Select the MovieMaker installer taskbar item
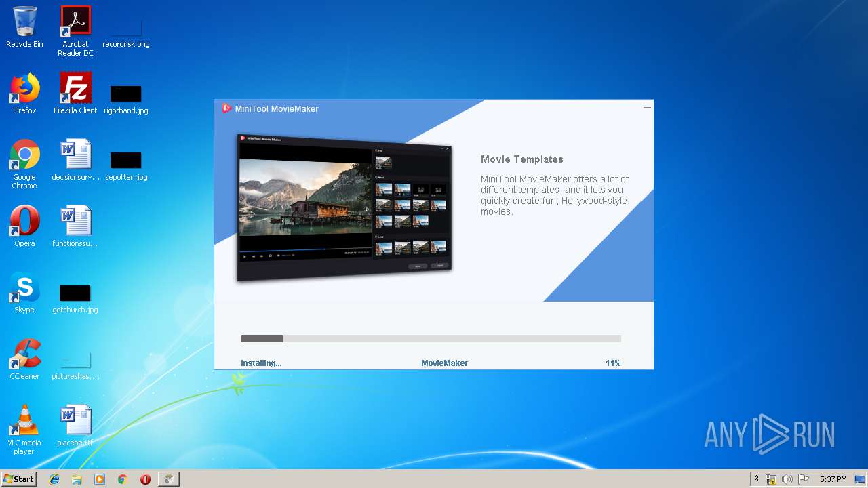The width and height of the screenshot is (868, 488). [x=168, y=479]
